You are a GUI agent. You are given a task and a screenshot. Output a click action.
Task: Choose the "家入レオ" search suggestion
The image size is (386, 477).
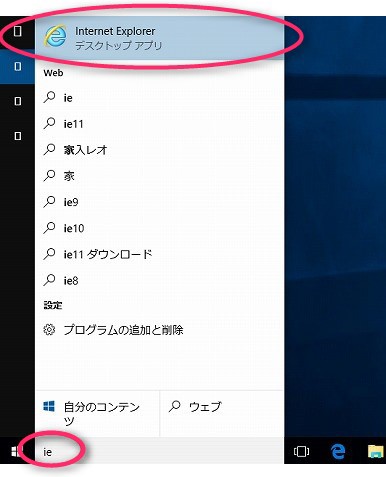tap(159, 150)
